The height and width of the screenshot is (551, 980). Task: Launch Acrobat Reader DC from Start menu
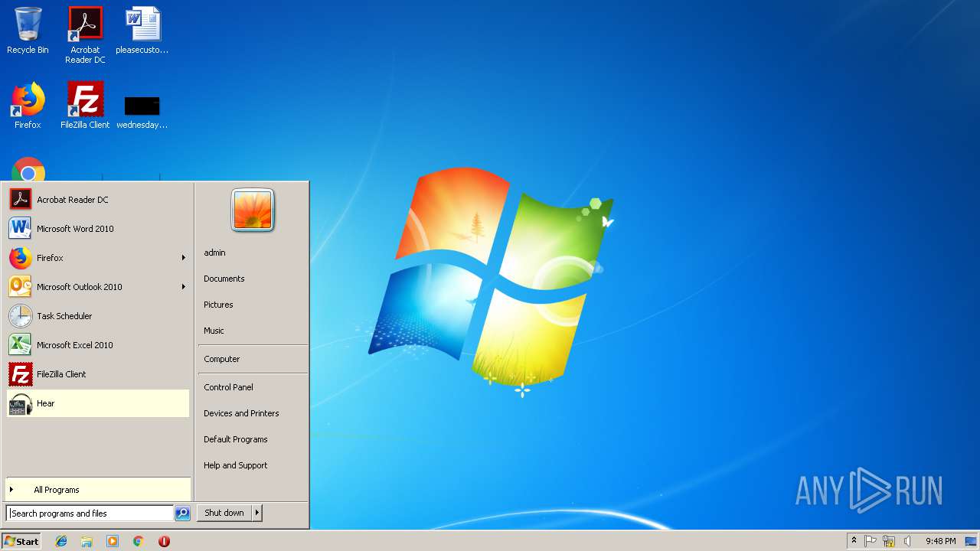pyautogui.click(x=97, y=200)
